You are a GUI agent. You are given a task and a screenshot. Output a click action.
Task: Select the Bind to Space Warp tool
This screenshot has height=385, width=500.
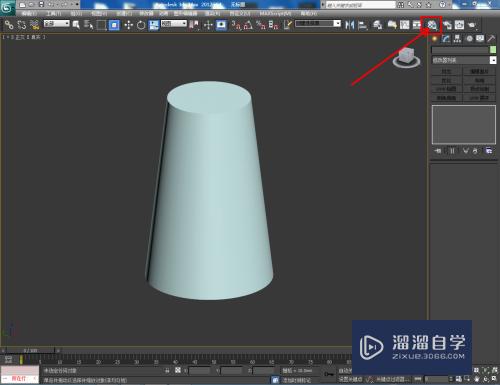(x=34, y=25)
